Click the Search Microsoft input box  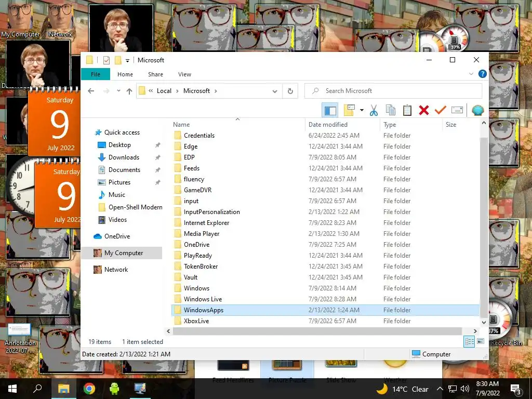click(393, 91)
